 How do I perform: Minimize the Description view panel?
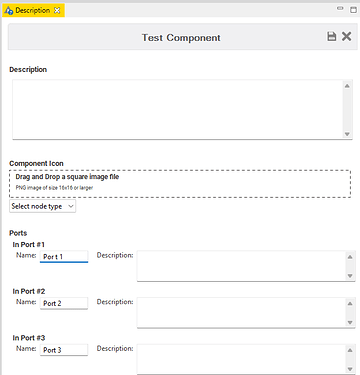click(340, 9)
